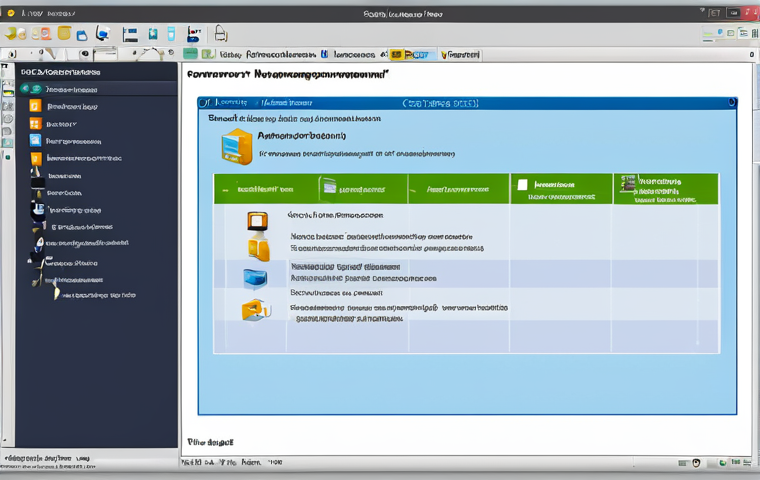This screenshot has height=480, width=760.
Task: Click the padlock icon in the top toolbar
Action: (x=221, y=33)
